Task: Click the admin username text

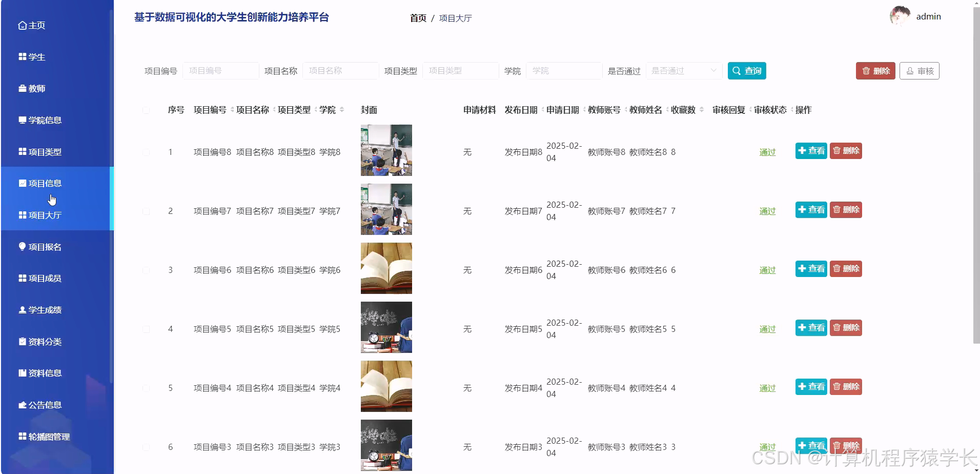Action: (x=928, y=16)
